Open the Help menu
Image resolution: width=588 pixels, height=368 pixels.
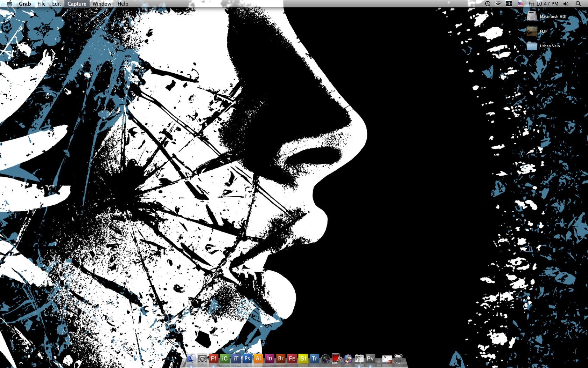tap(123, 4)
